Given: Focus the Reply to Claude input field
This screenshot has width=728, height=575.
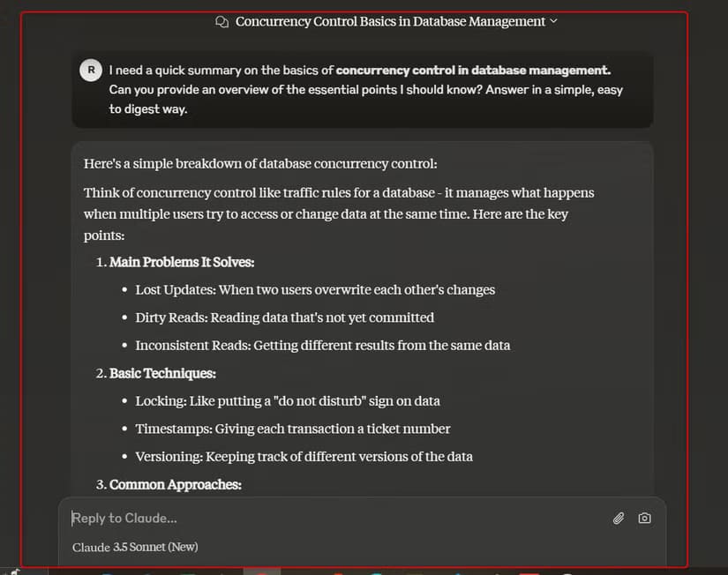Looking at the screenshot, I should pos(339,518).
